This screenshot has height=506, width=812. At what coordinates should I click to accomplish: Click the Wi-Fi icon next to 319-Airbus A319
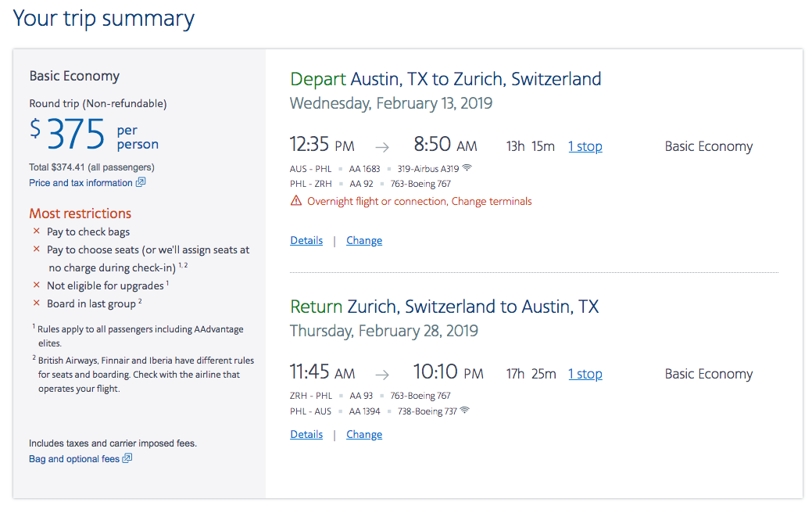point(467,167)
